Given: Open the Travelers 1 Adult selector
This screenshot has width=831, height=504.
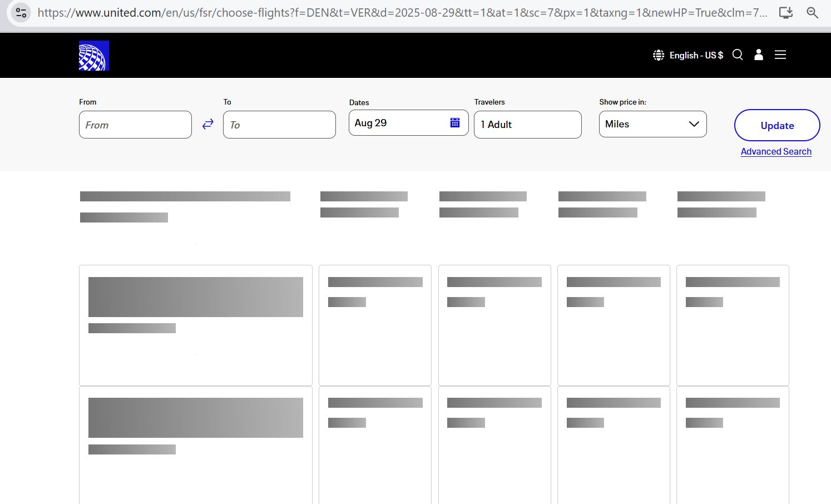Looking at the screenshot, I should tap(528, 125).
